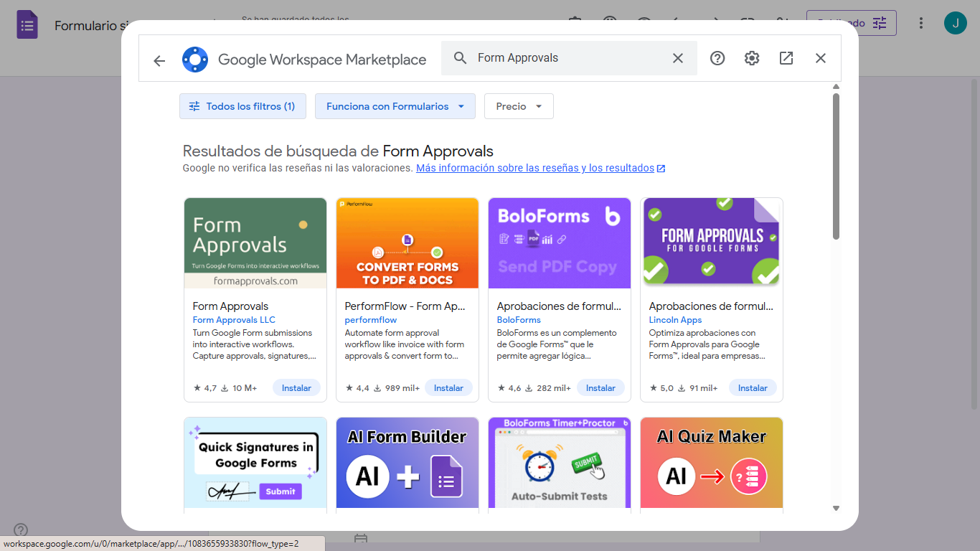Open marketplace settings gear

pos(752,58)
